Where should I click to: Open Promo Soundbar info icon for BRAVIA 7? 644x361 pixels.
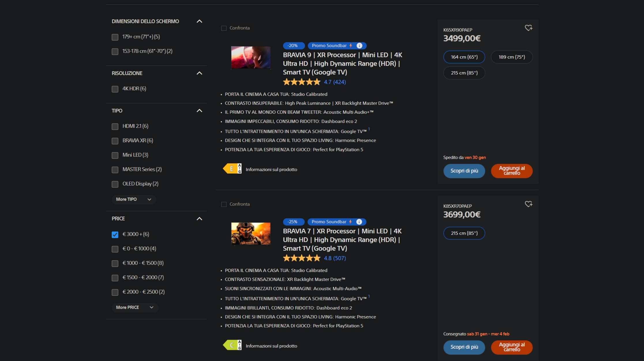pos(359,222)
